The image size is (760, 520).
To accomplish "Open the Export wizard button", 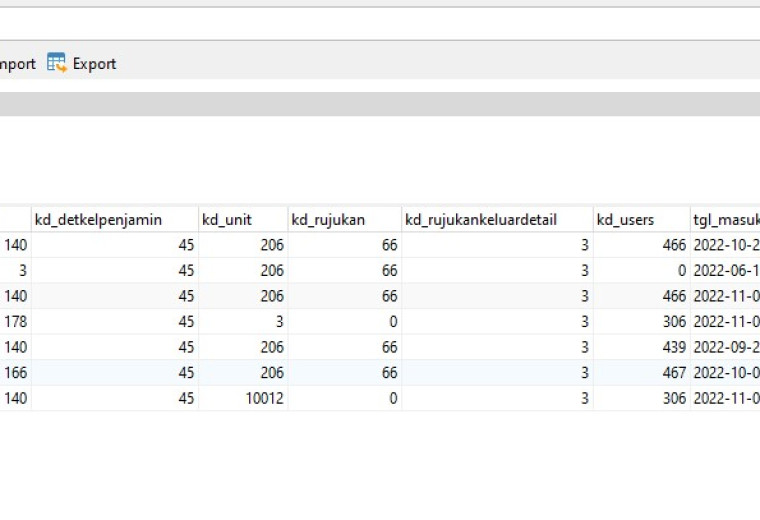I will click(81, 63).
